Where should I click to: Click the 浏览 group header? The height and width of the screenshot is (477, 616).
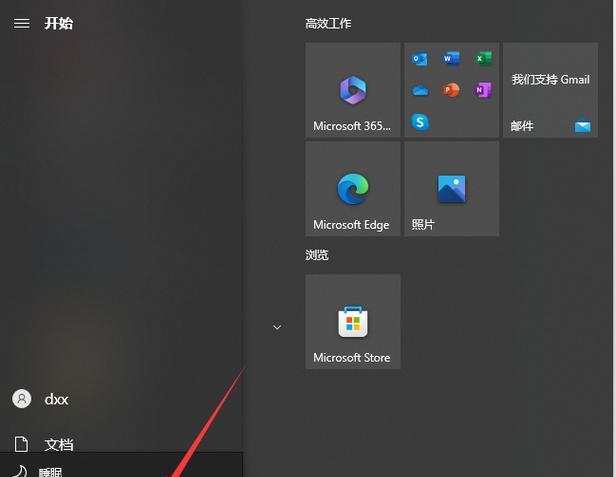317,255
